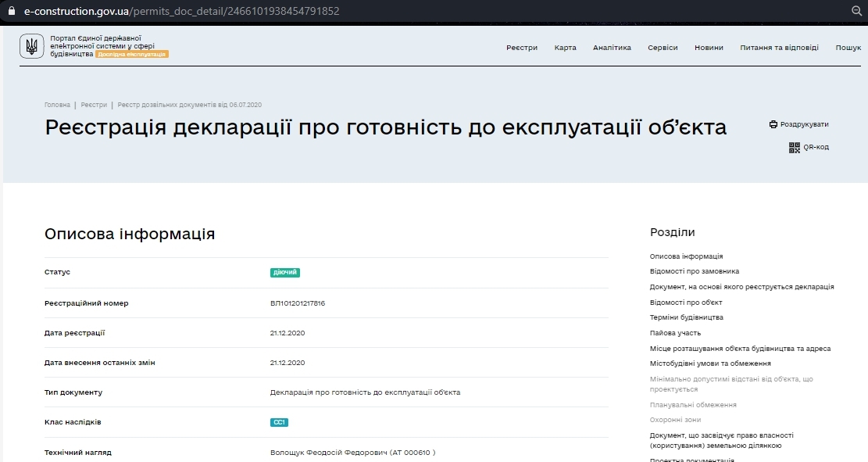This screenshot has height=462, width=868.
Task: Click the Реєстраційний номер label
Action: [x=87, y=303]
